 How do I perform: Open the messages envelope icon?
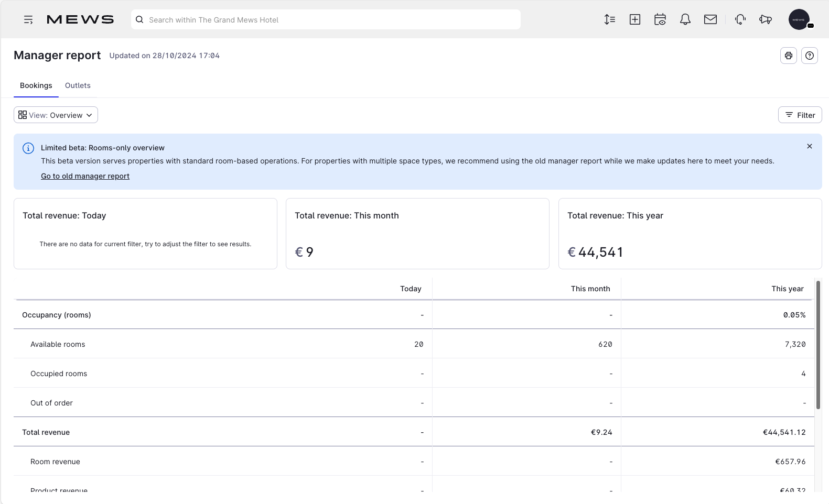[x=710, y=20]
